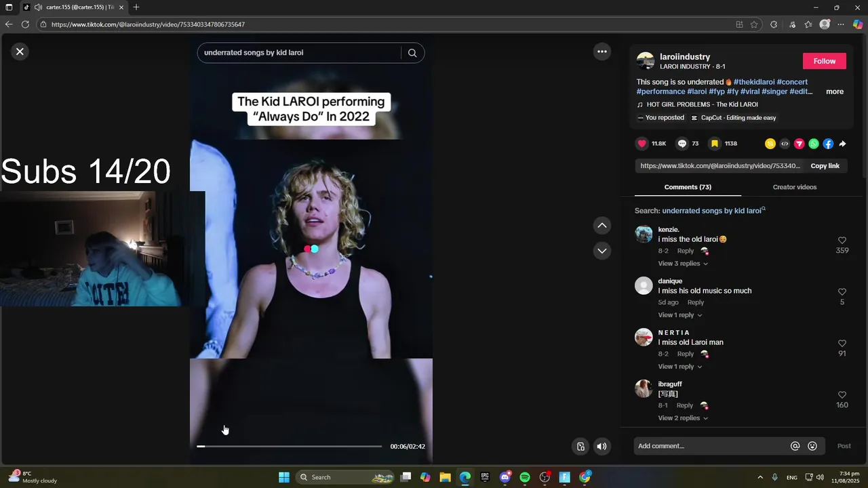Go back in browser

tap(9, 24)
